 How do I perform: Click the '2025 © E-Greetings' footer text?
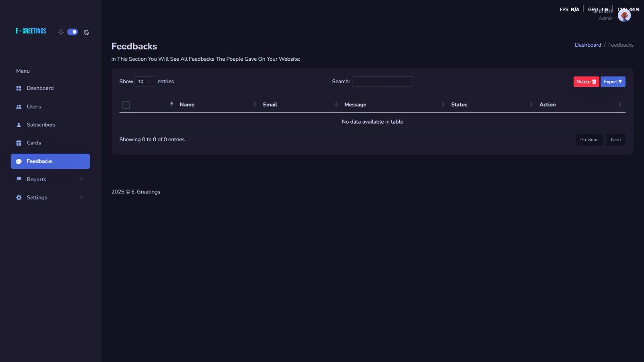(x=136, y=192)
